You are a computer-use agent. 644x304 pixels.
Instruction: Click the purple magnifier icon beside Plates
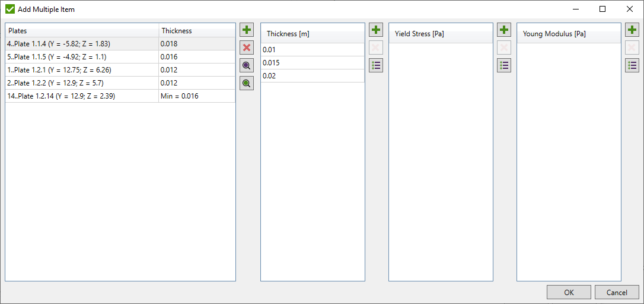[x=247, y=65]
